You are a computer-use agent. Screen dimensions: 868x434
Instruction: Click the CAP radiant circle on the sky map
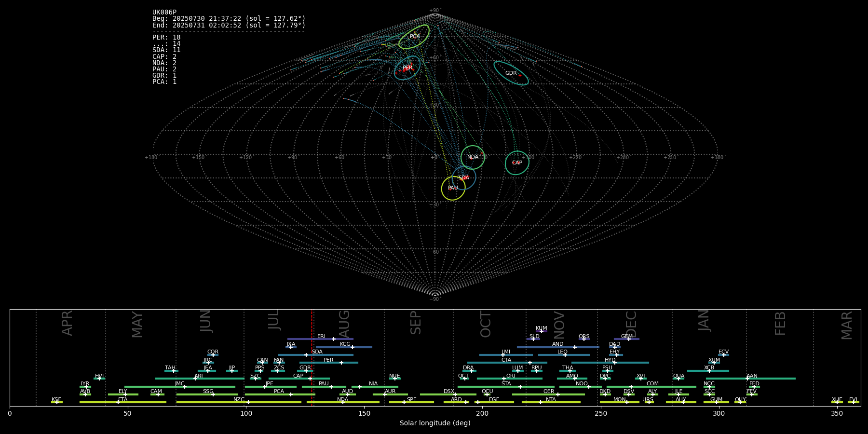[517, 163]
